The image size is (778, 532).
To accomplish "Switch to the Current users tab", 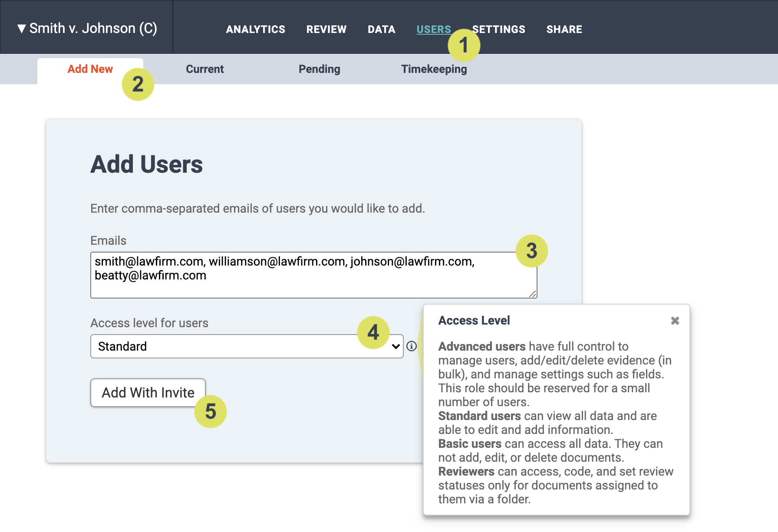I will coord(205,69).
